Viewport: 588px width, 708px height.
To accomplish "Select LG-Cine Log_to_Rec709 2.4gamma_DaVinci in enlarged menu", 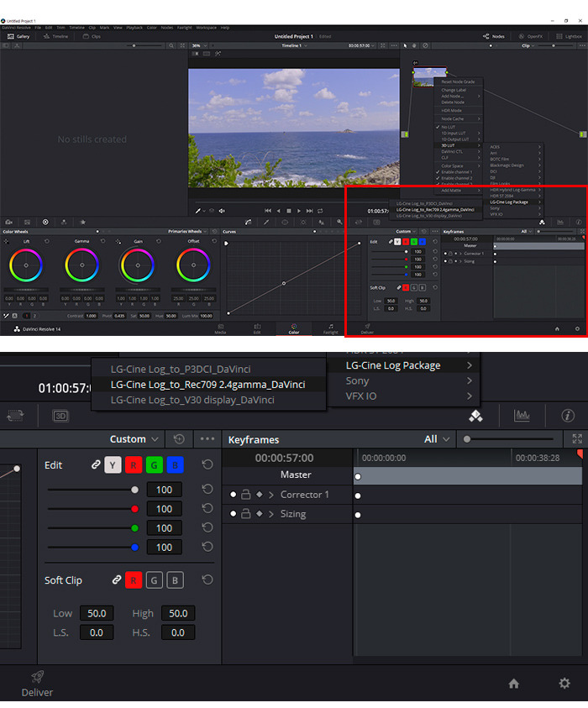I will click(x=208, y=385).
